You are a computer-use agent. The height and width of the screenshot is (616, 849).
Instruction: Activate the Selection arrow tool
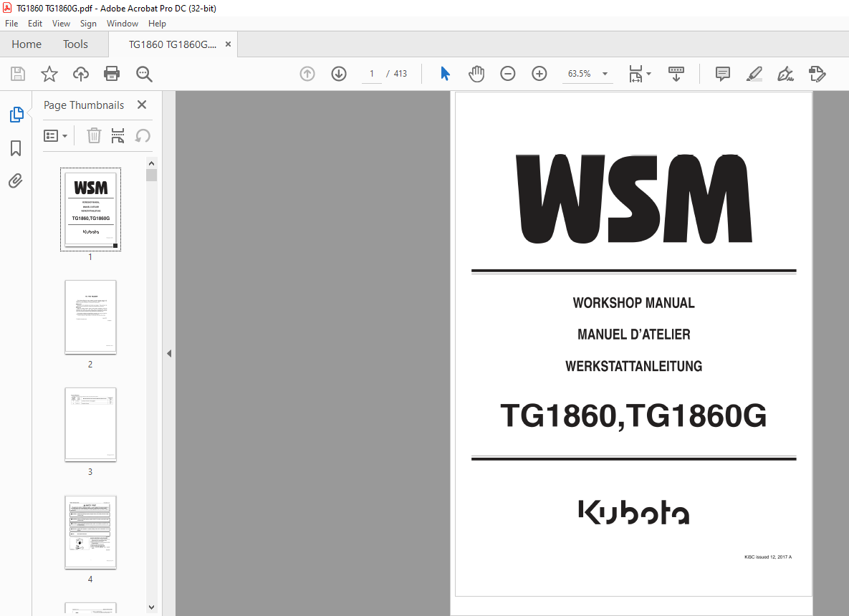445,74
